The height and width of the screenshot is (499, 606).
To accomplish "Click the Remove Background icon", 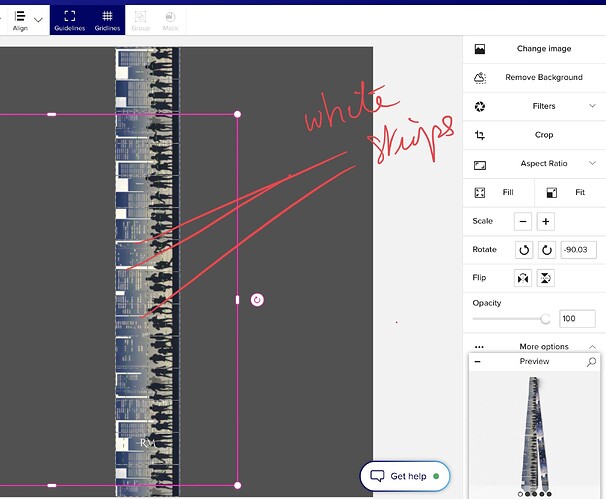I will point(480,78).
